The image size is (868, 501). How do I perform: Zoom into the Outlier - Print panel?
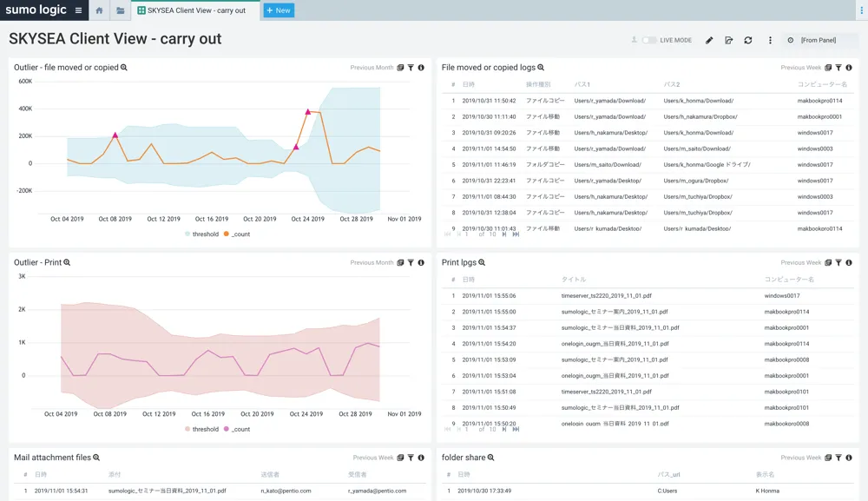coord(67,262)
